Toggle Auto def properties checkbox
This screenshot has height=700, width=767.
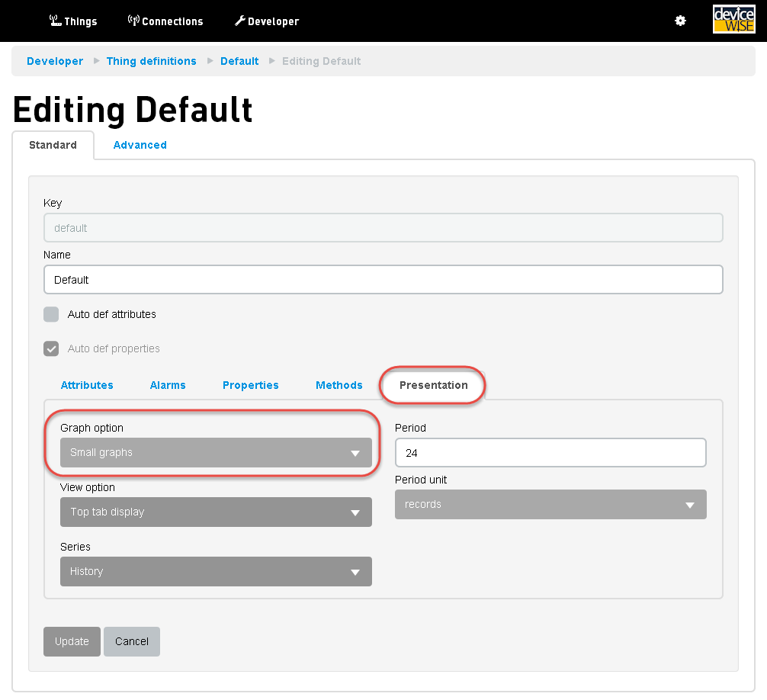51,348
